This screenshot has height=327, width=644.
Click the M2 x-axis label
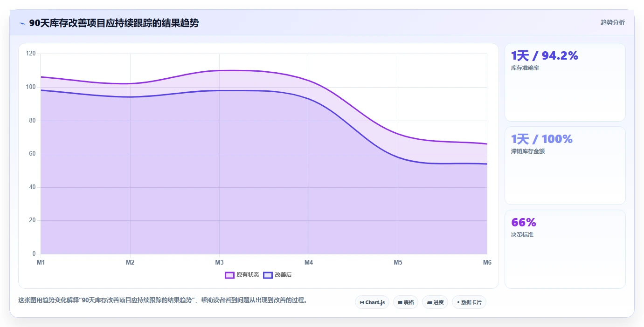click(x=130, y=262)
